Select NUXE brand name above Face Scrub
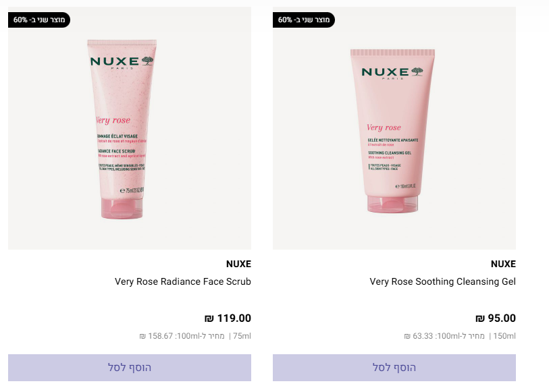 tap(238, 264)
